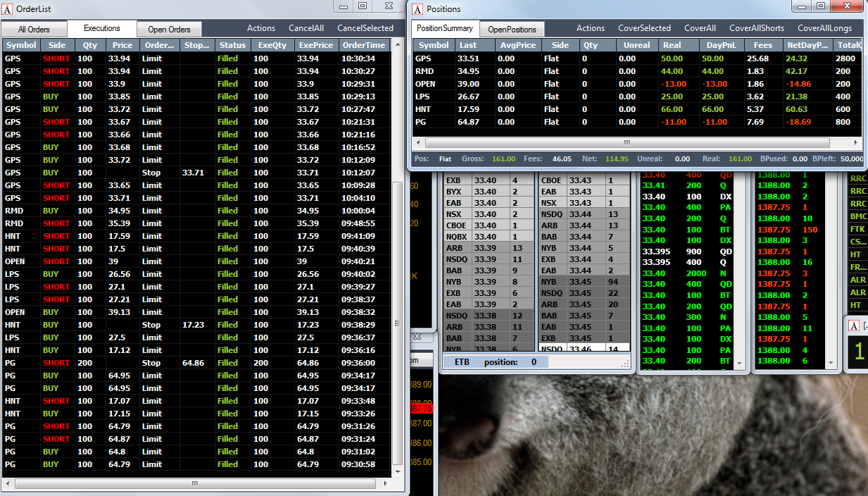Click the scroll down arrow in time and sales
The image size is (868, 496).
tap(739, 363)
